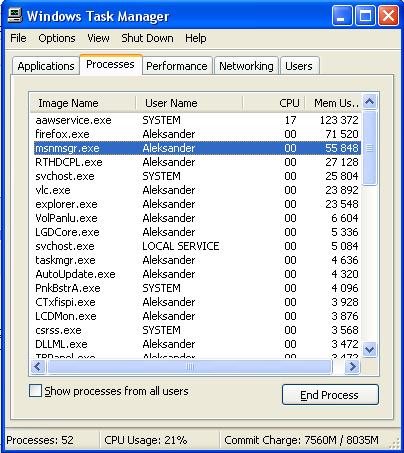
Task: Open the Networking tab
Action: (246, 66)
